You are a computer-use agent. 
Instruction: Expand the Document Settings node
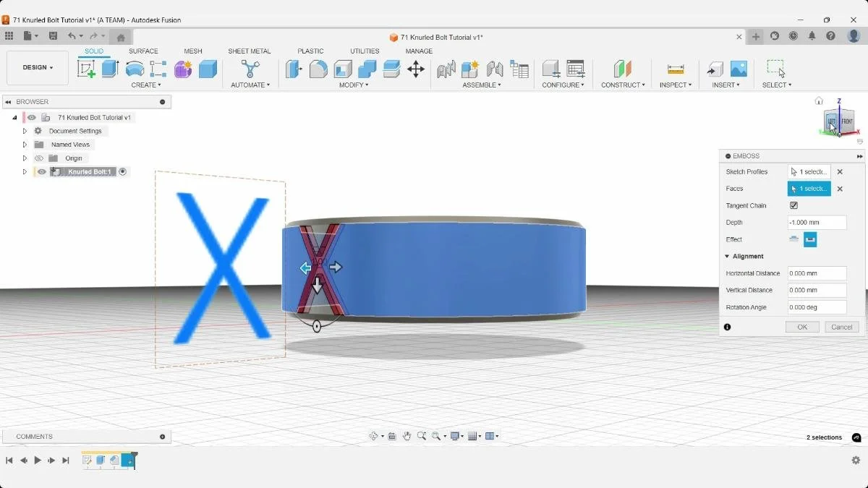[25, 131]
